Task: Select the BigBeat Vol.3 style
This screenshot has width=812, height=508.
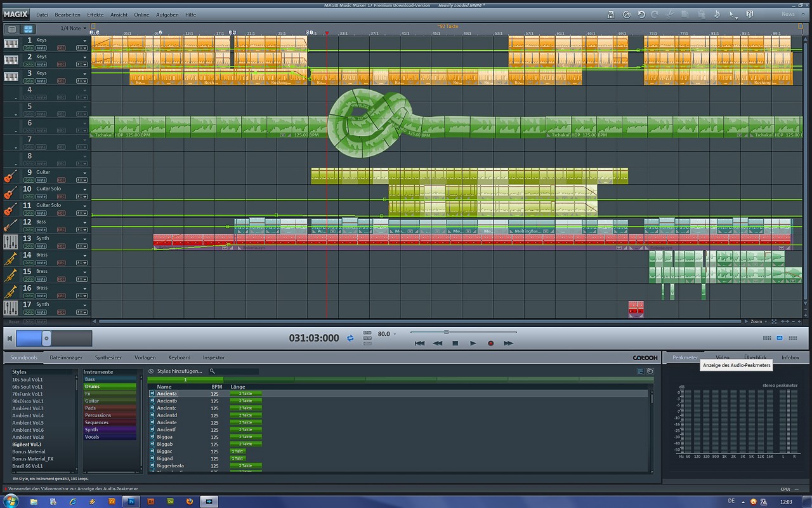Action: click(27, 444)
